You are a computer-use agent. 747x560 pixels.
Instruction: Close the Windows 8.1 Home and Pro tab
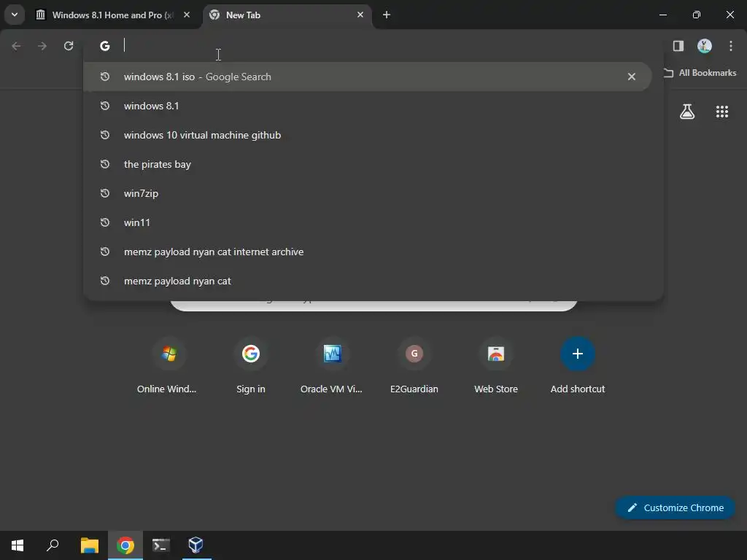pyautogui.click(x=187, y=15)
